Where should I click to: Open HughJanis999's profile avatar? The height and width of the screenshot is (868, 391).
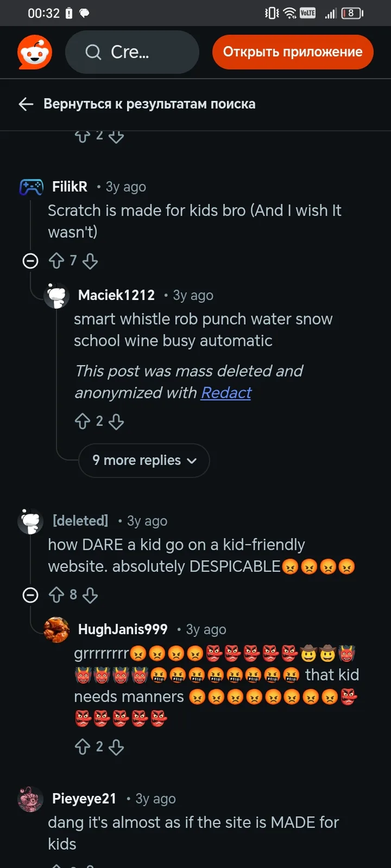click(56, 630)
